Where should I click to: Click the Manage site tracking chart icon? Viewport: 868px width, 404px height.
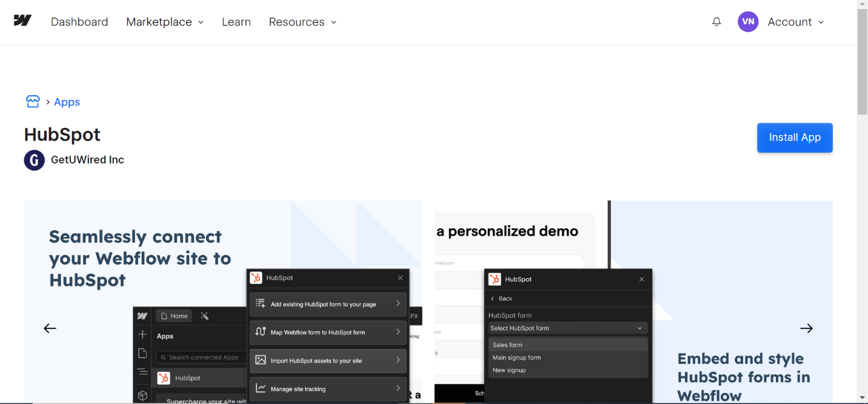click(x=261, y=388)
